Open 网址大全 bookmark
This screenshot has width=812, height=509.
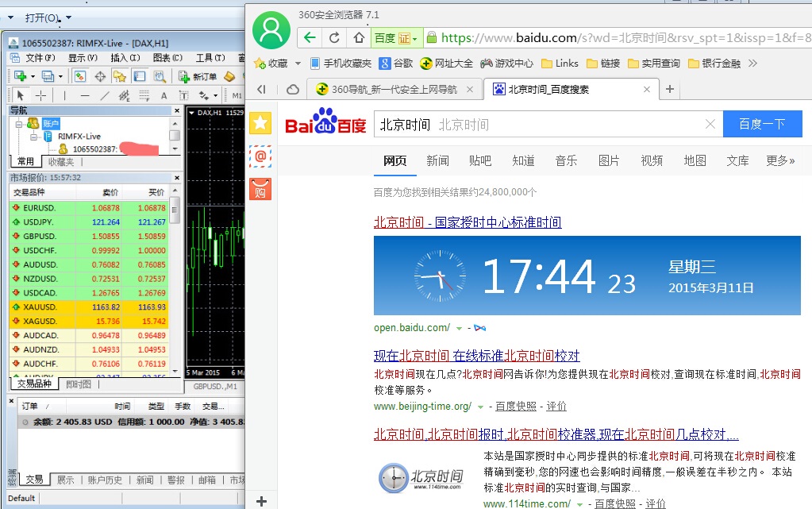tap(446, 64)
